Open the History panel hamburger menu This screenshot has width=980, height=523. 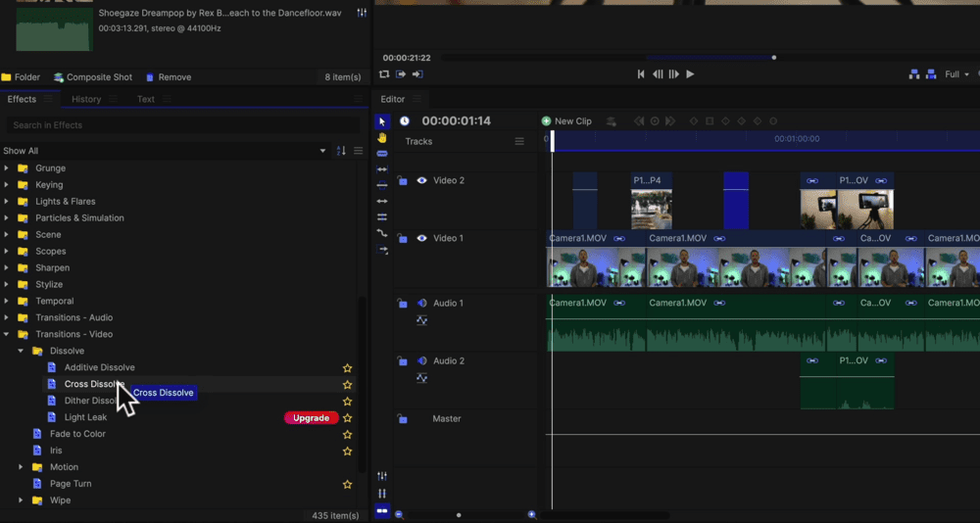pos(113,99)
